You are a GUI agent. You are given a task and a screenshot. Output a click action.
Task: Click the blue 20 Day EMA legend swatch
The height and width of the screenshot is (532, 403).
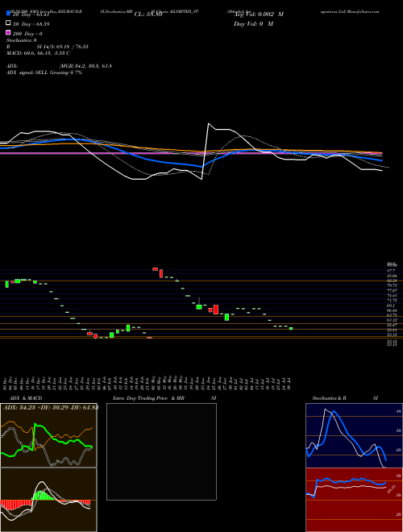(x=8, y=14)
